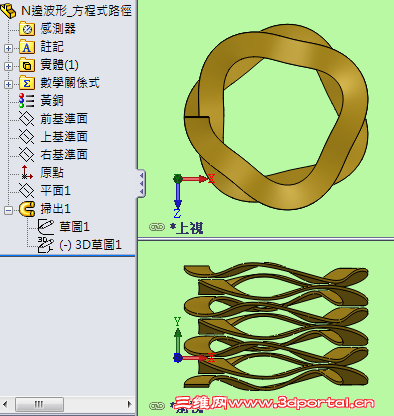Click the 原點 origin icon

click(27, 172)
